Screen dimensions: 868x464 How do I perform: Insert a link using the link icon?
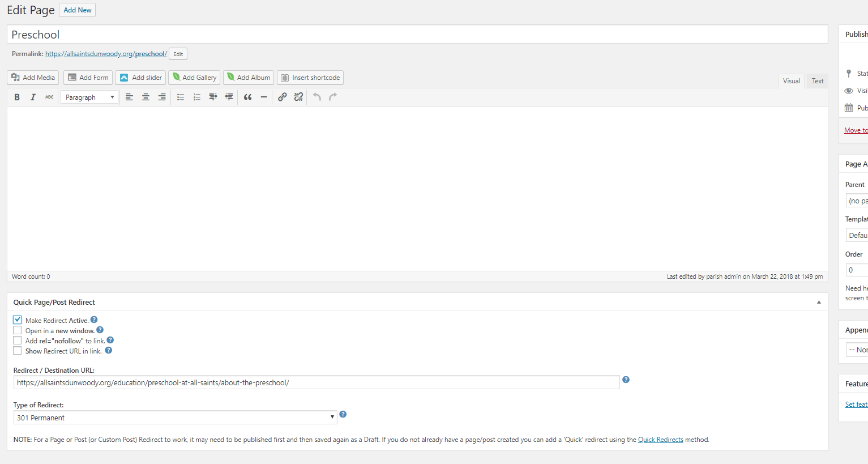pyautogui.click(x=282, y=97)
